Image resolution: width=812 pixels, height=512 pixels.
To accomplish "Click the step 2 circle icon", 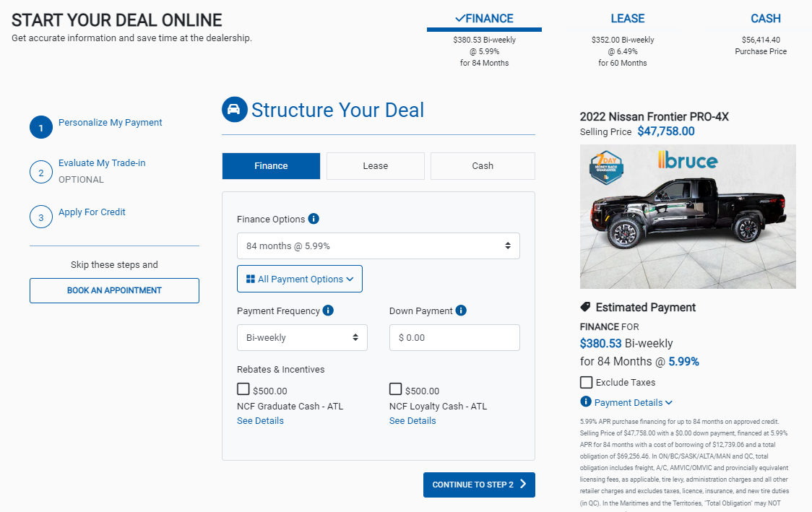I will (41, 172).
